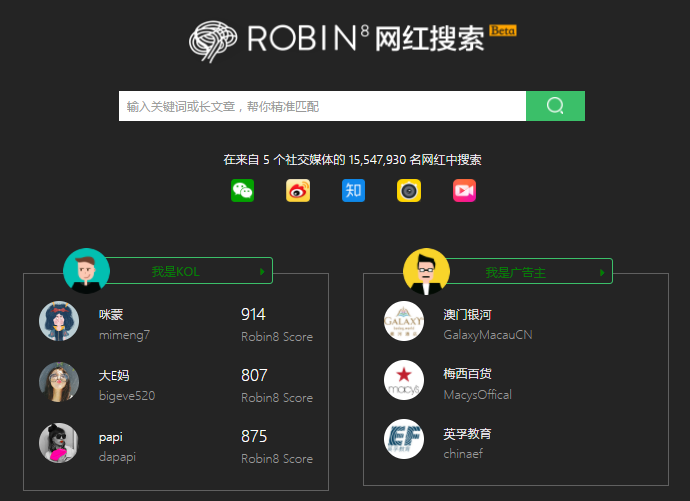
Task: Open the Macy's logo thumbnail
Action: [404, 380]
